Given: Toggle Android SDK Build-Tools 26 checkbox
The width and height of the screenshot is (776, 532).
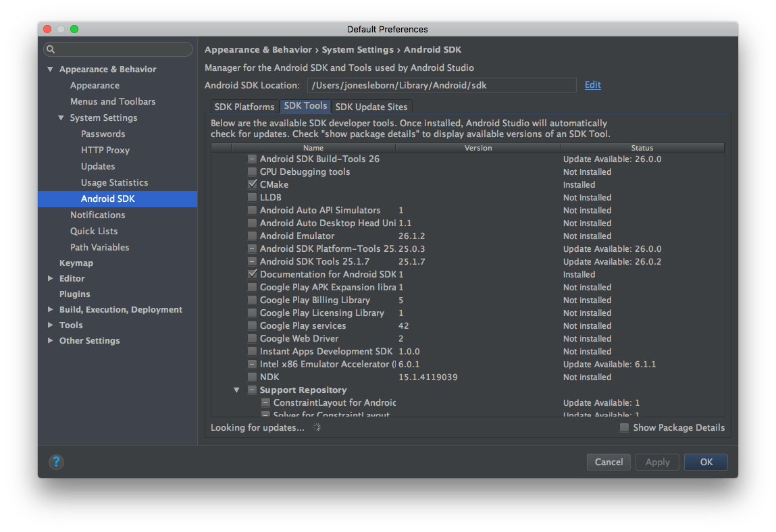Looking at the screenshot, I should pyautogui.click(x=252, y=159).
